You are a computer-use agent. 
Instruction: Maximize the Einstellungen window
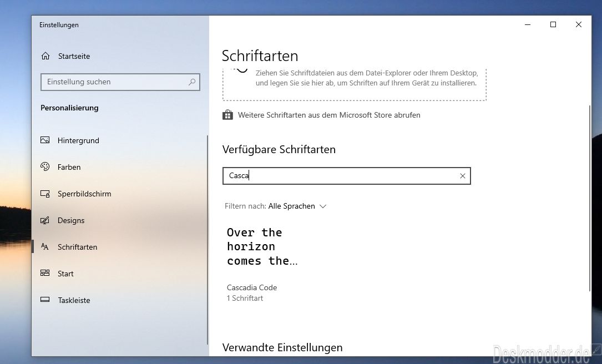coord(553,24)
